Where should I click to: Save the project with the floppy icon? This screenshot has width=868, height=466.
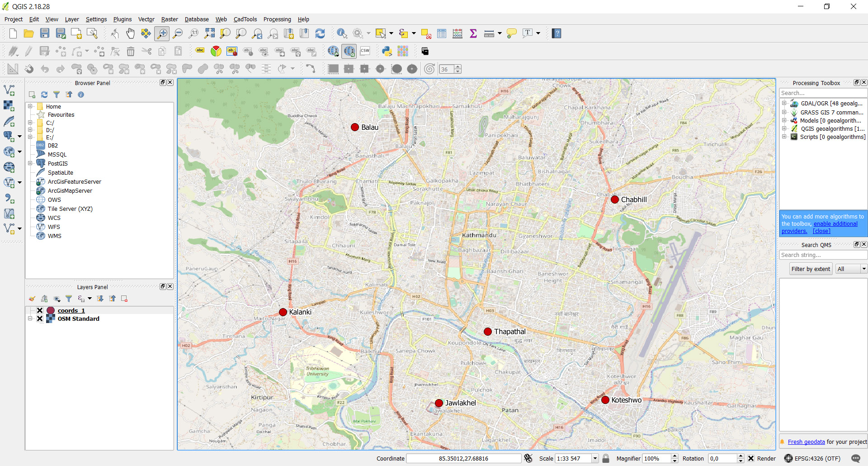45,33
